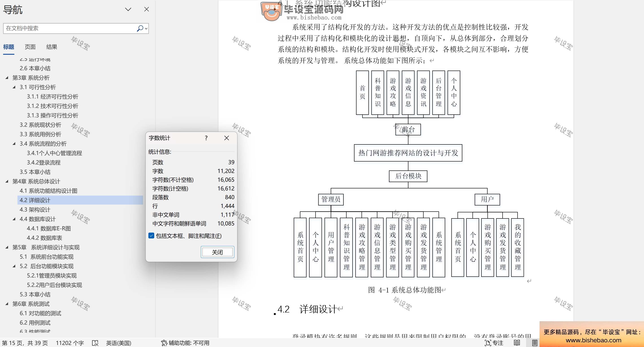Collapse the 4.4 数据库设计 heading
This screenshot has width=644, height=347.
pos(14,219)
